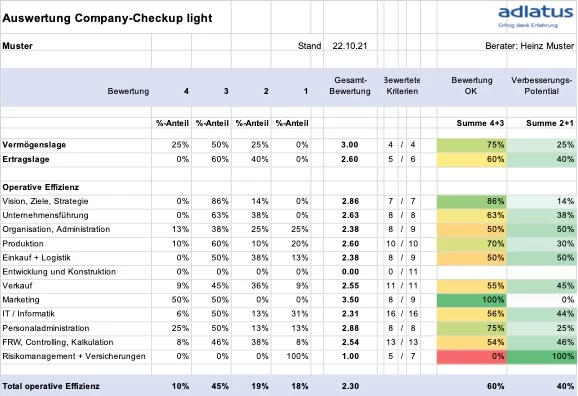Click the 86% Bewertung OK cell for Vision
This screenshot has width=578, height=396.
pos(472,201)
